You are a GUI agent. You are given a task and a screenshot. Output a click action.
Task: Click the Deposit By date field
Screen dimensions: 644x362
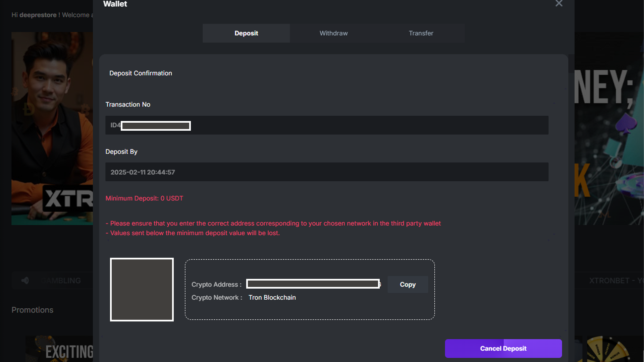(x=327, y=172)
